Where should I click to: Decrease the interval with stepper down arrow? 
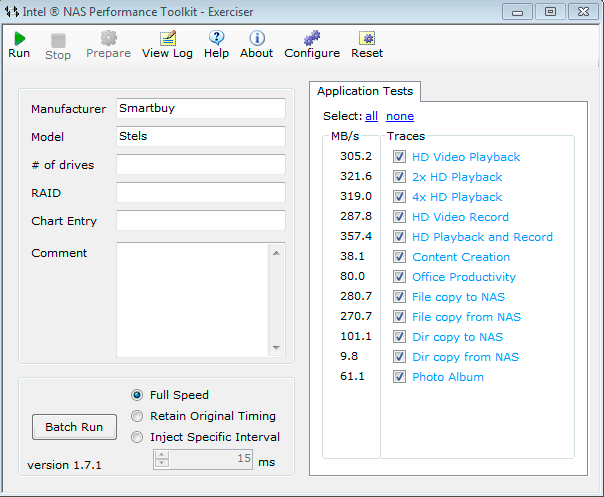[x=162, y=463]
